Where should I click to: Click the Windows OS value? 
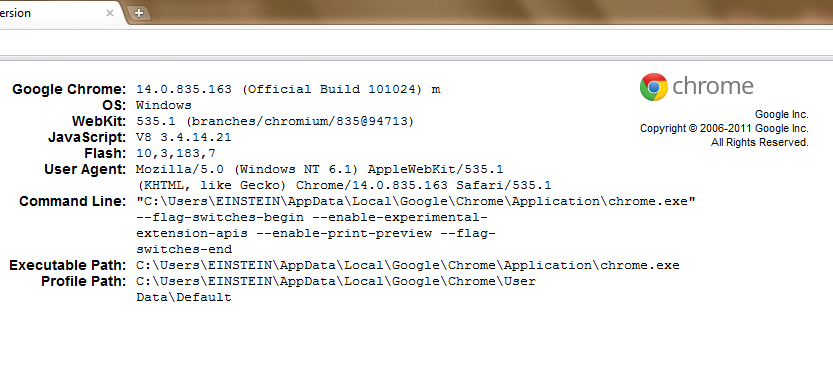(x=164, y=105)
